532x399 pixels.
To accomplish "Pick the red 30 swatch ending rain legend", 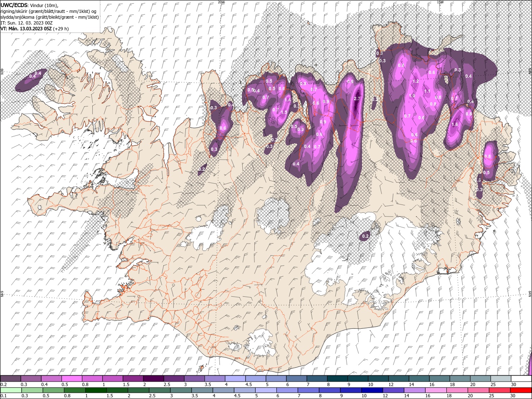I will click(x=520, y=390).
